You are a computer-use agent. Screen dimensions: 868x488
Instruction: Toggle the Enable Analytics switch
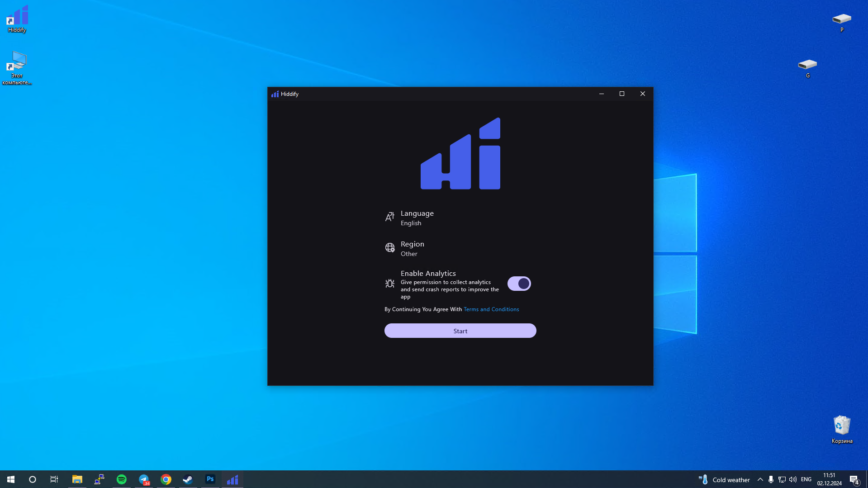coord(519,284)
